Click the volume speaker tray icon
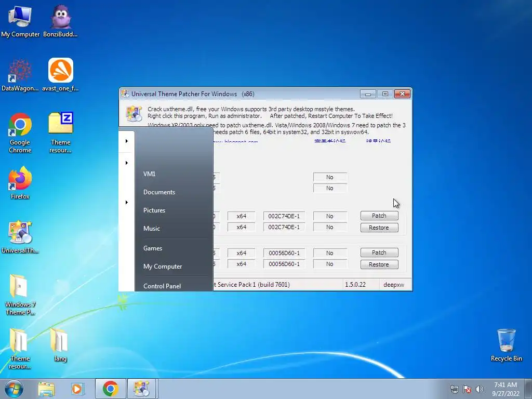 [x=480, y=389]
